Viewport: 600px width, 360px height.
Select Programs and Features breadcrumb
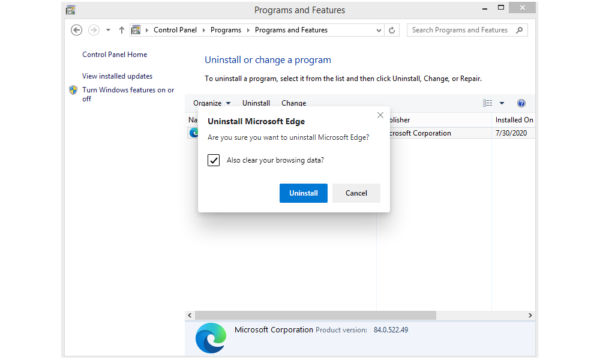[x=291, y=30]
